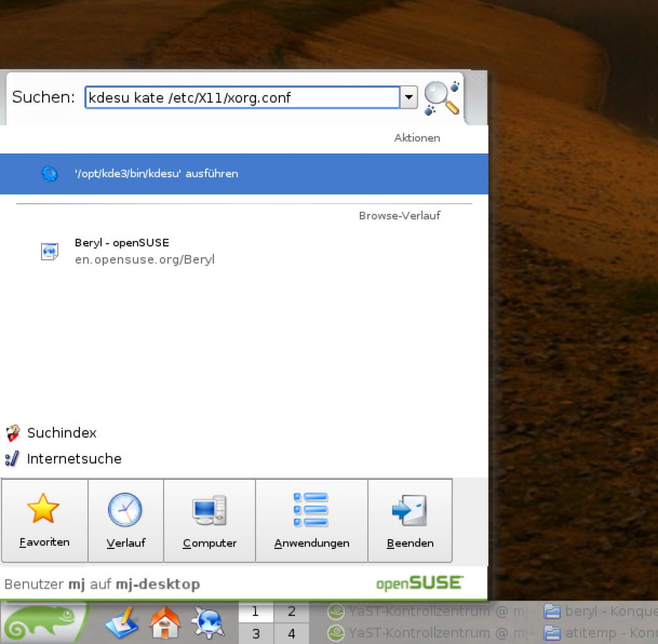The image size is (658, 644).
Task: Focus the Suchen search input field
Action: click(x=242, y=97)
